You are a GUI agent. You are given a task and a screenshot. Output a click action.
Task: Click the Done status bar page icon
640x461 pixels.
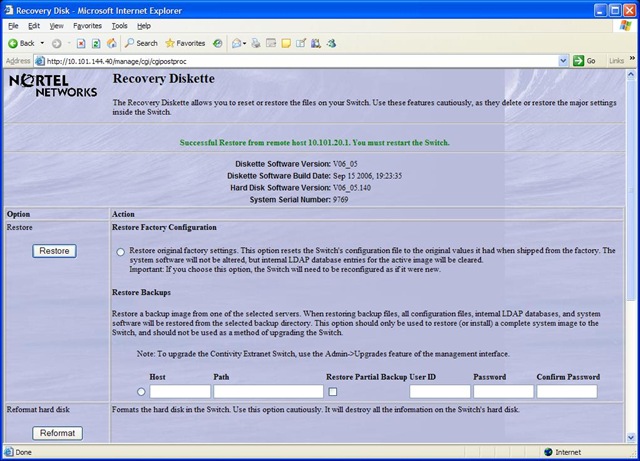tap(8, 452)
